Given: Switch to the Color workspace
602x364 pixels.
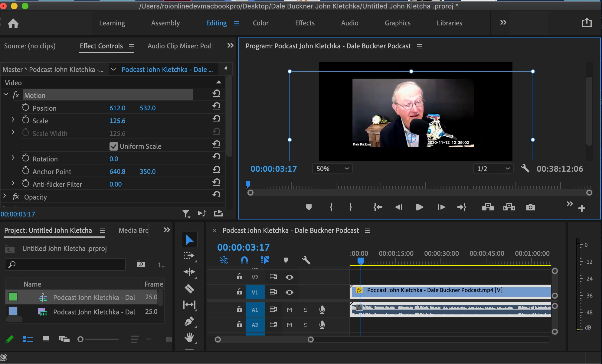Looking at the screenshot, I should [x=260, y=23].
